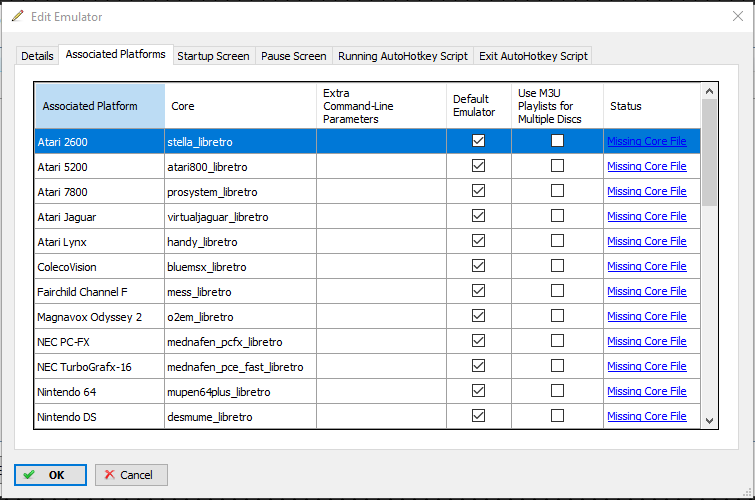Open Exit AutoHotkey Script tab
Screen dimensions: 755x500
533,56
